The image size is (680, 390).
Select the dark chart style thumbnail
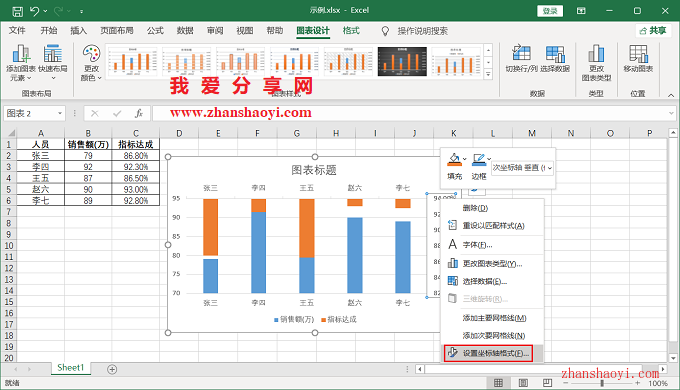pos(402,62)
